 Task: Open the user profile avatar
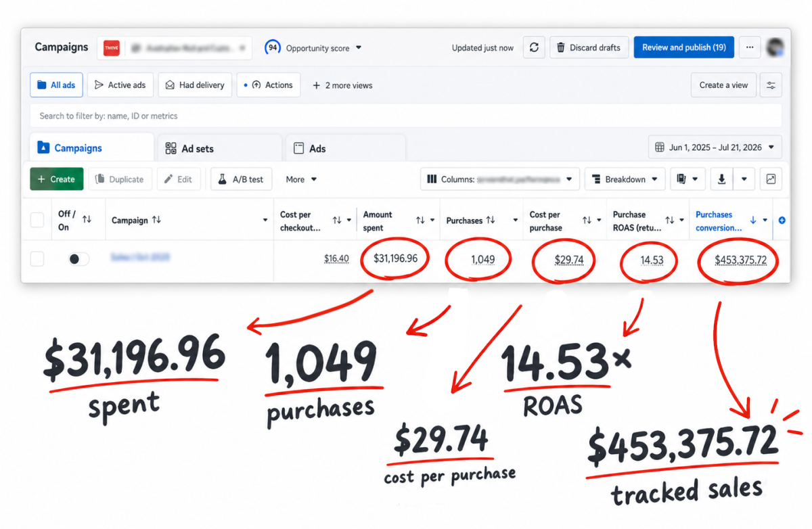(x=775, y=47)
